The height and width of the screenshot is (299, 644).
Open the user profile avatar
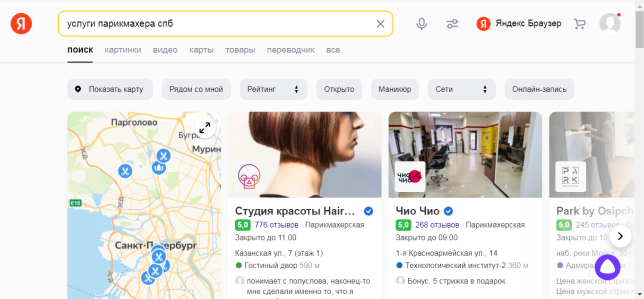click(610, 23)
